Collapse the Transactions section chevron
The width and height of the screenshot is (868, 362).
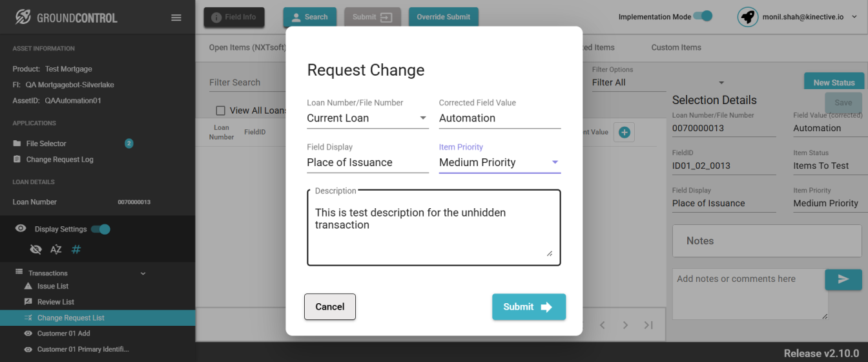(143, 273)
